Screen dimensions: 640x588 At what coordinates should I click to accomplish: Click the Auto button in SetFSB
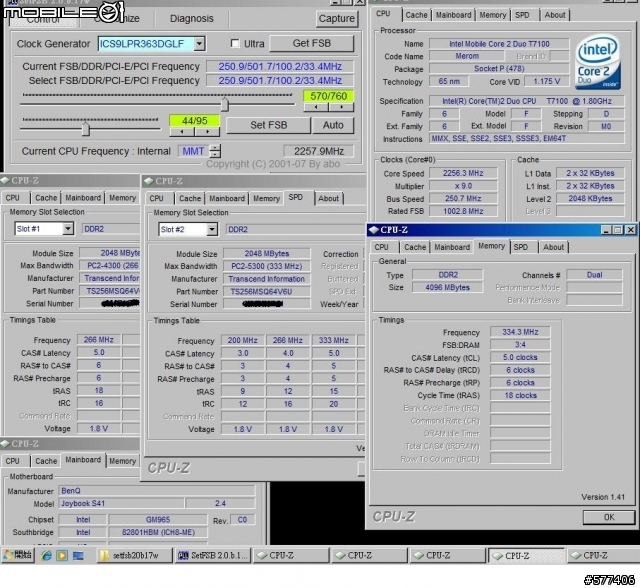click(x=333, y=125)
